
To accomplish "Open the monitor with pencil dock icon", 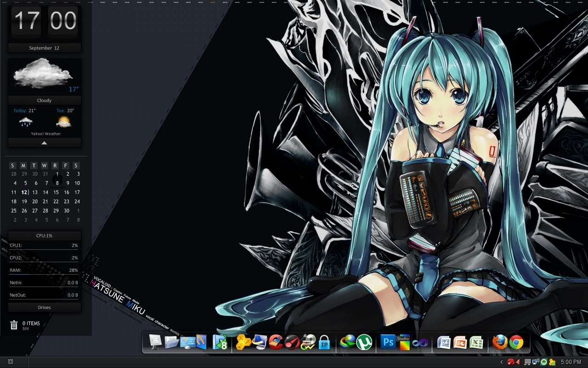I will point(260,342).
